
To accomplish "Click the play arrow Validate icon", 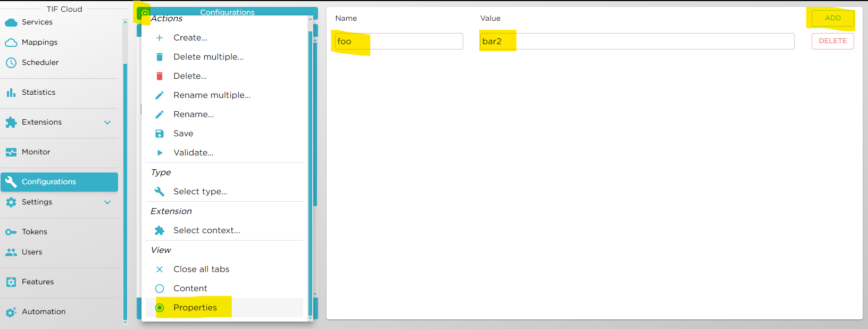I will (x=160, y=153).
